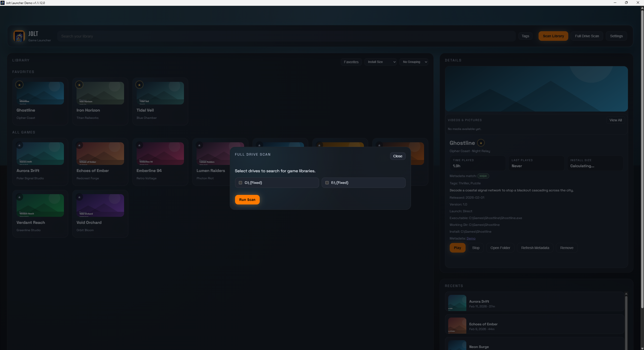Star the Echoes of Ember card
The width and height of the screenshot is (644, 350).
(79, 145)
